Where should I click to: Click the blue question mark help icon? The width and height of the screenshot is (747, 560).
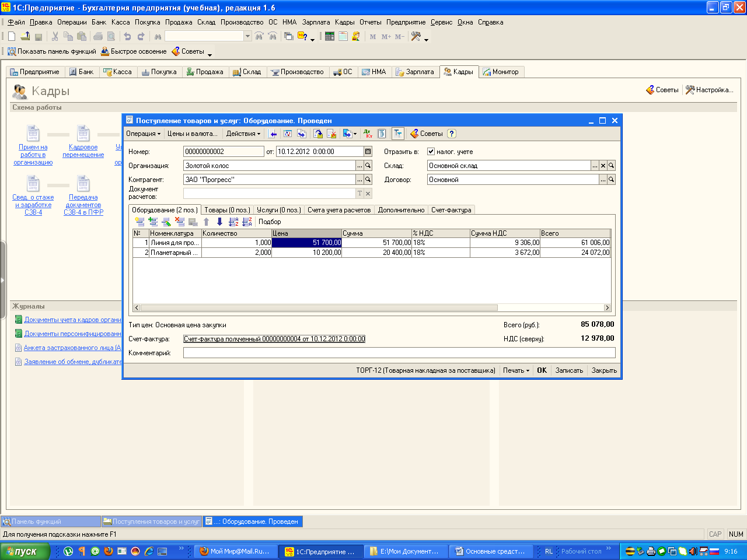click(452, 134)
